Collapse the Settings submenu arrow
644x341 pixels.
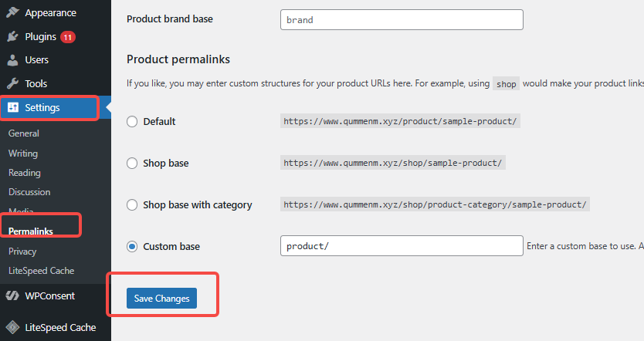[x=107, y=108]
